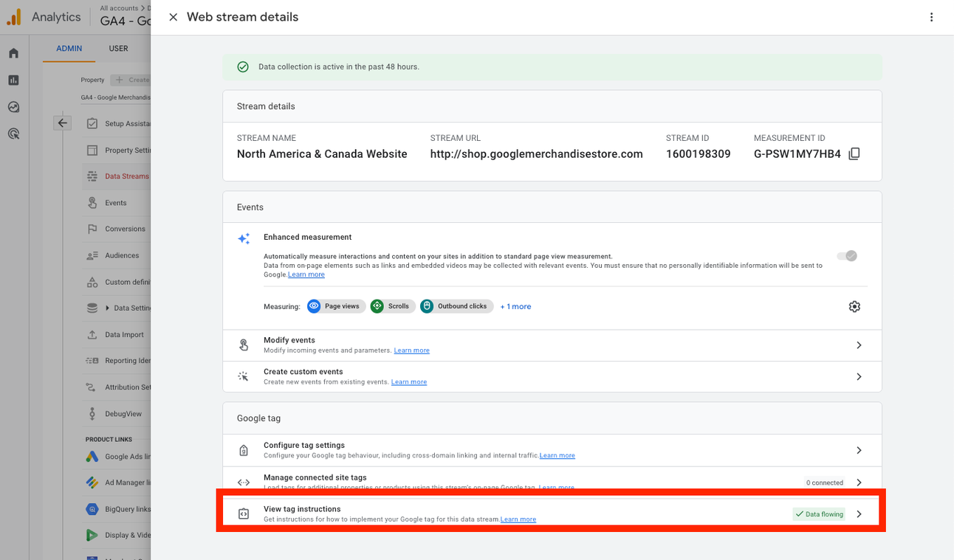954x560 pixels.
Task: Click the Create custom events sparkle icon
Action: point(244,377)
